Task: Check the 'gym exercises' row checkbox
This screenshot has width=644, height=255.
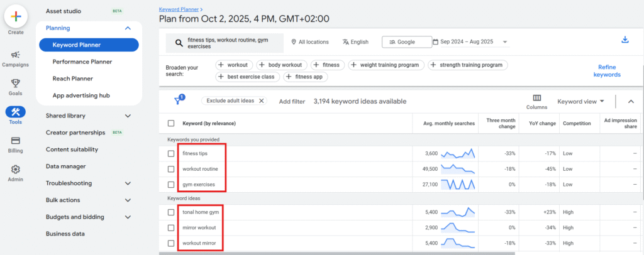Action: [171, 185]
